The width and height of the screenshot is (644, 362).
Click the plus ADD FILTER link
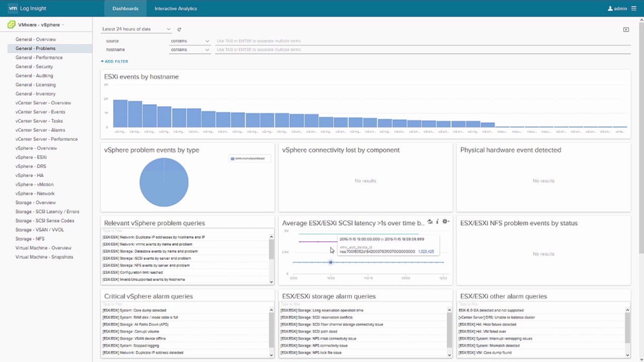(x=115, y=61)
